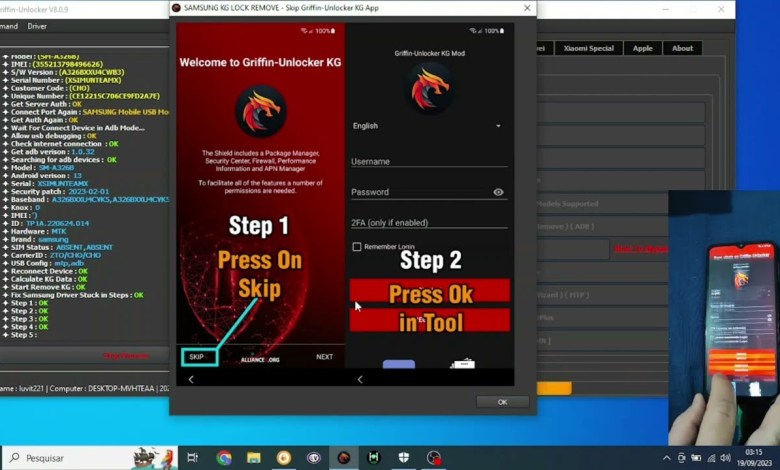Click the 'Get Server Auth : OK' log line

pos(42,104)
